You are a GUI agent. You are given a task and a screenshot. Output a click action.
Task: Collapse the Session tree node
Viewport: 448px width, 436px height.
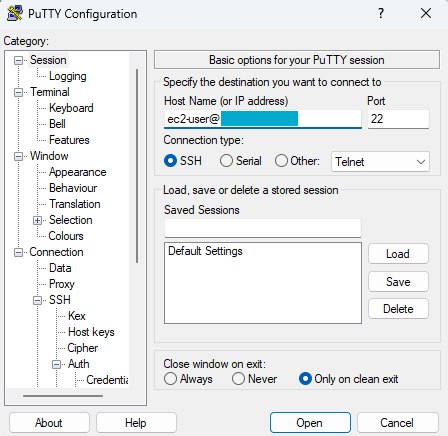point(18,60)
